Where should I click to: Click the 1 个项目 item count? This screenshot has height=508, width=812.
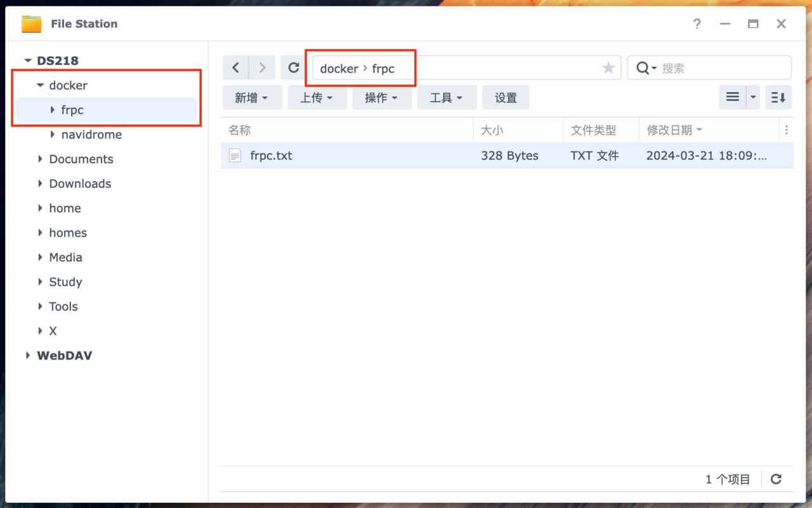point(728,479)
